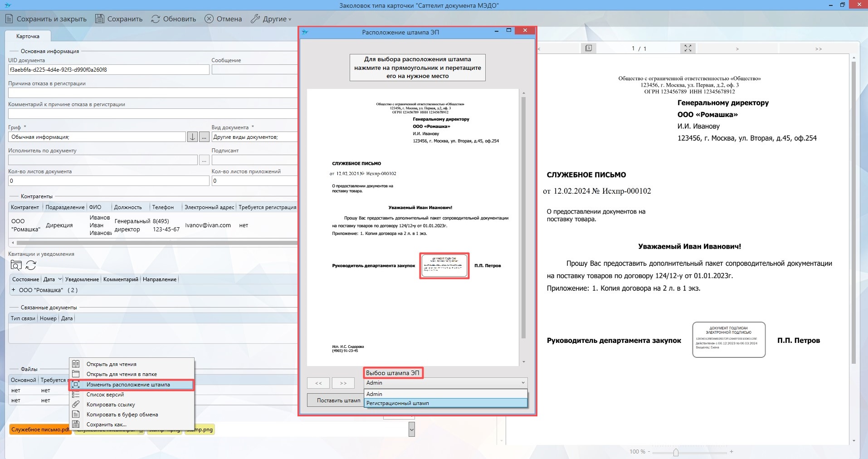Click the ellipsis button next to Гриф field
This screenshot has height=459, width=868.
[x=204, y=137]
